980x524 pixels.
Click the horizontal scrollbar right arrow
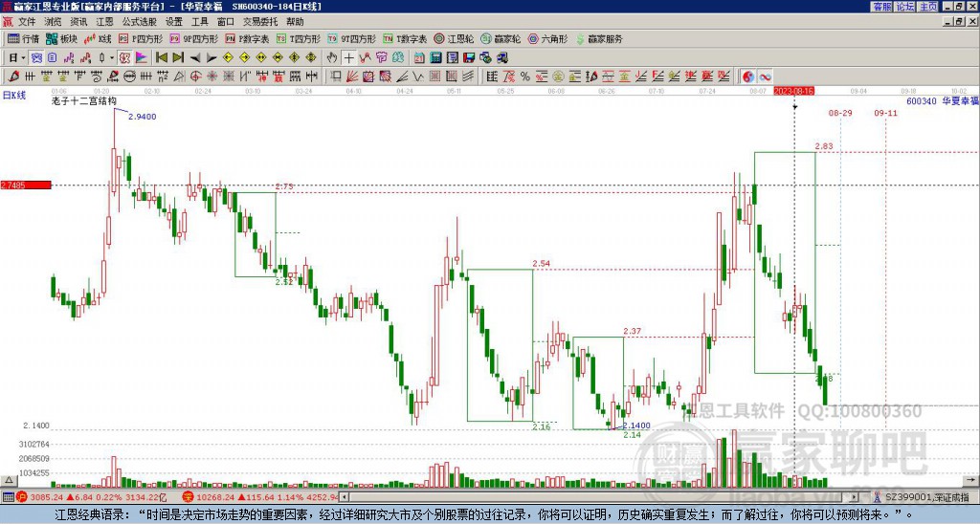click(x=855, y=497)
